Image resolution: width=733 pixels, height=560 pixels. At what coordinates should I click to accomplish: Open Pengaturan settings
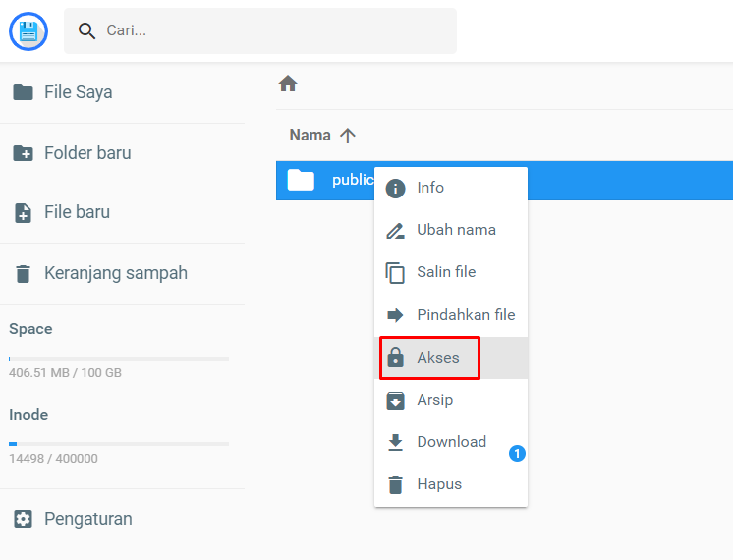point(87,519)
